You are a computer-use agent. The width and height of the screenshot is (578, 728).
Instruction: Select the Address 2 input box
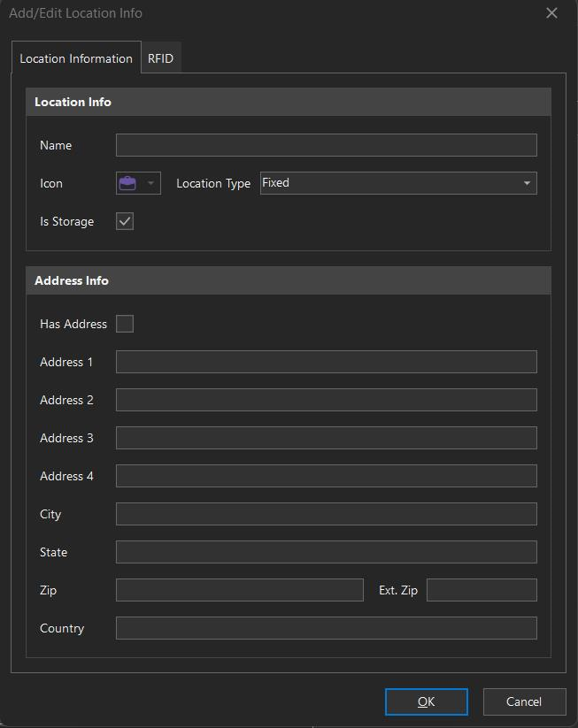(326, 400)
